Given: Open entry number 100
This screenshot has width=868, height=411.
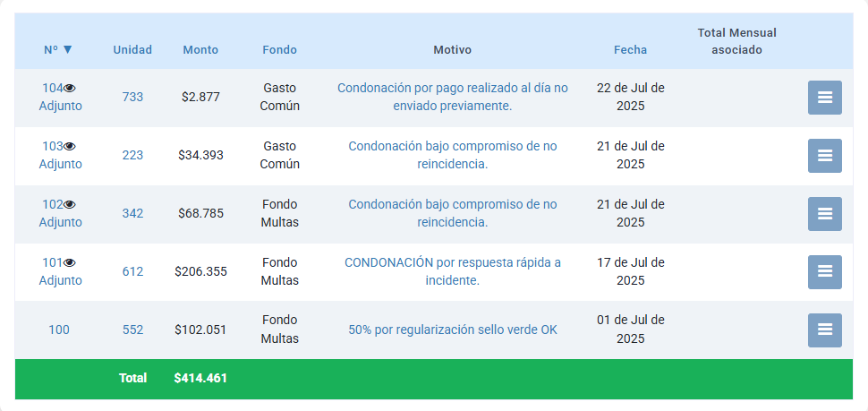Looking at the screenshot, I should pyautogui.click(x=58, y=330).
